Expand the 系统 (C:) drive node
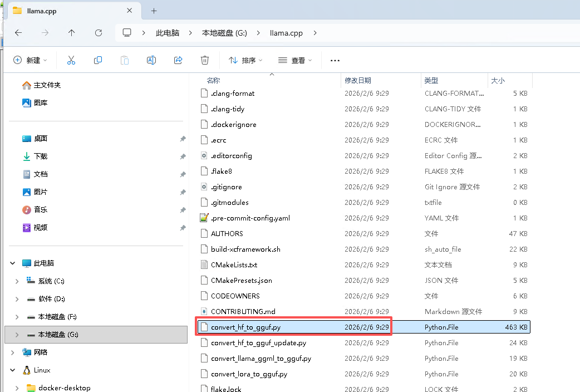The height and width of the screenshot is (392, 580). coord(17,281)
